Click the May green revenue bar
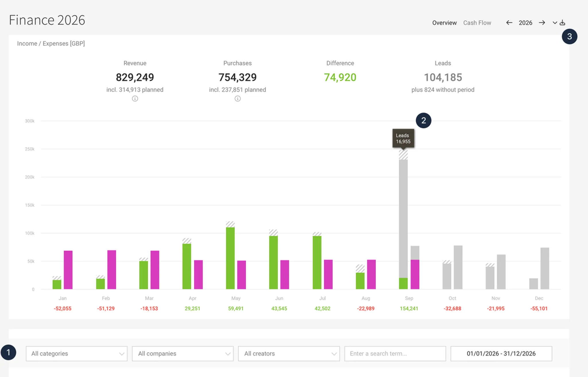The height and width of the screenshot is (377, 588). (230, 258)
